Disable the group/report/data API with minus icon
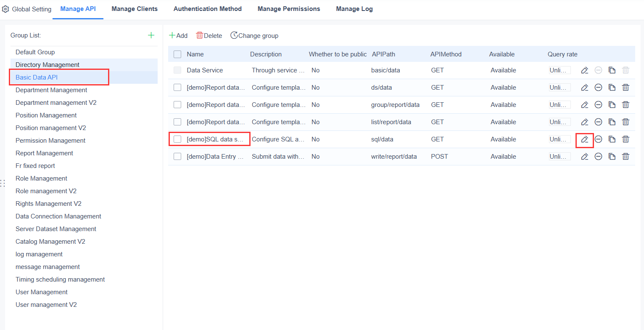Screen dimensions: 644x330 (598, 104)
